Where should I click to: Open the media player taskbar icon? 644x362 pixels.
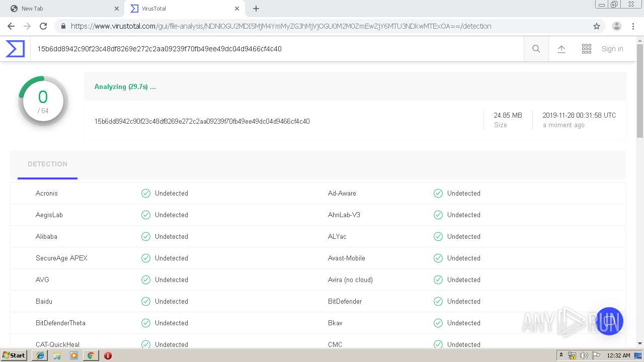coord(74,355)
